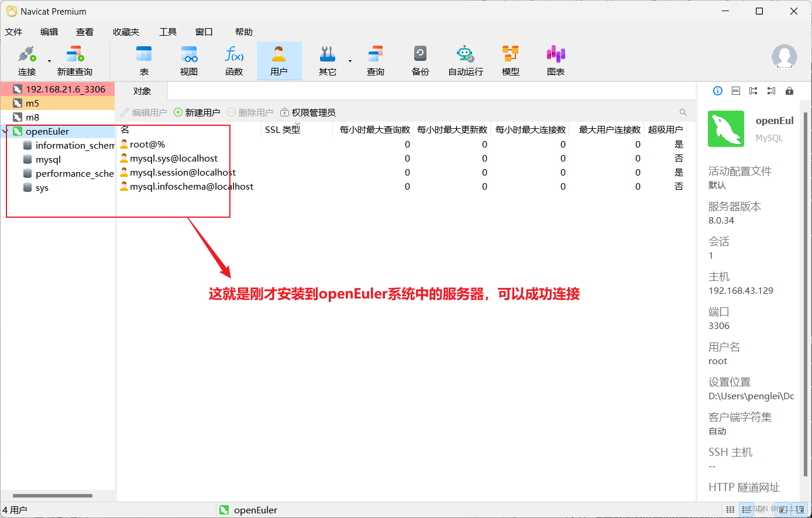Select user mysql.sys@localhost

168,158
